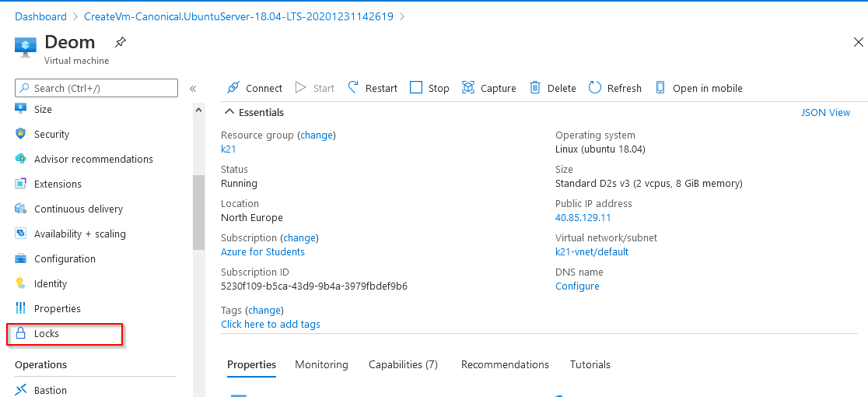Image resolution: width=868 pixels, height=397 pixels.
Task: Click the Availability + scaling icon
Action: coord(21,234)
